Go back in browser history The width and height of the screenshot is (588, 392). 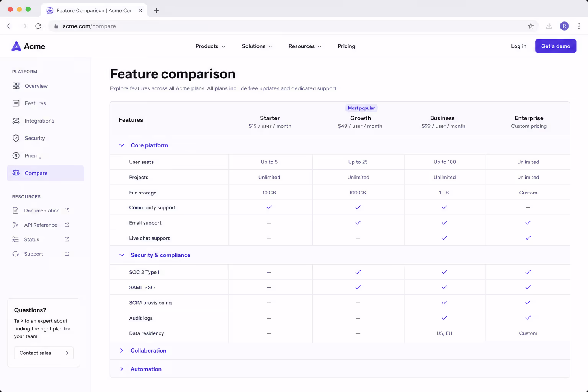coord(10,26)
